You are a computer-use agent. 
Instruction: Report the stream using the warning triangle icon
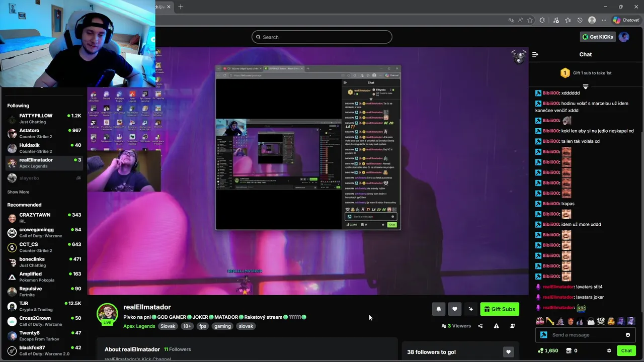pyautogui.click(x=496, y=326)
